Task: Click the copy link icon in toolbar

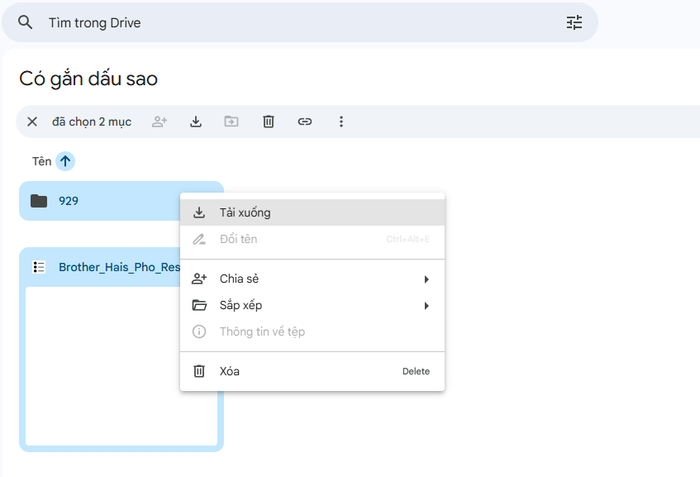Action: tap(305, 122)
